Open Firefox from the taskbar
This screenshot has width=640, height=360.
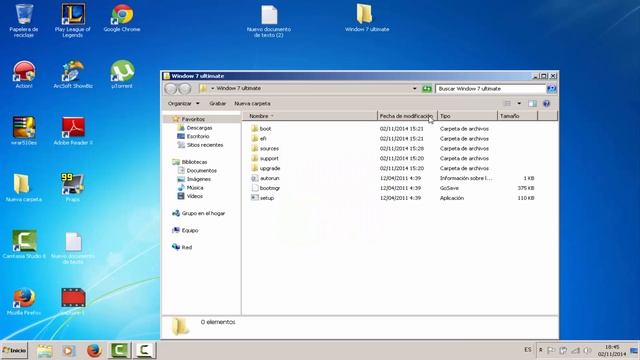point(94,351)
